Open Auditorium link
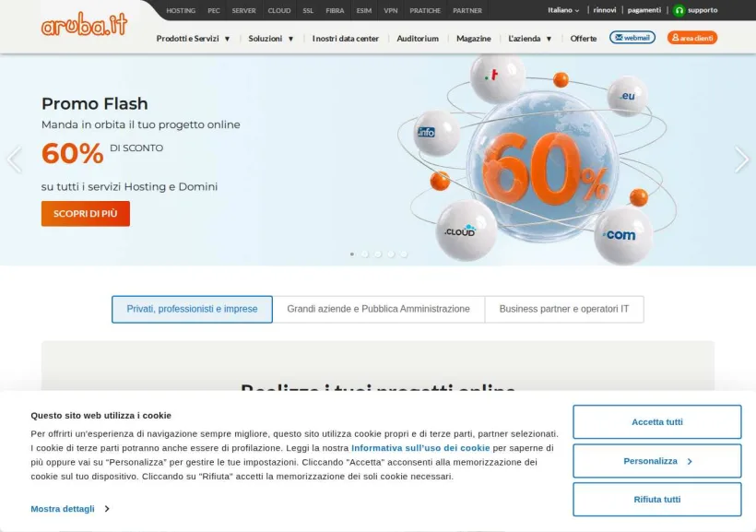756x532 pixels. click(418, 39)
